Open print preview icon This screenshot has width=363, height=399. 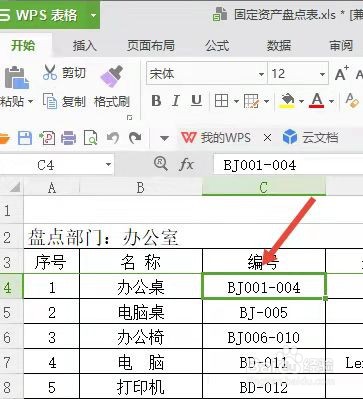[x=90, y=138]
